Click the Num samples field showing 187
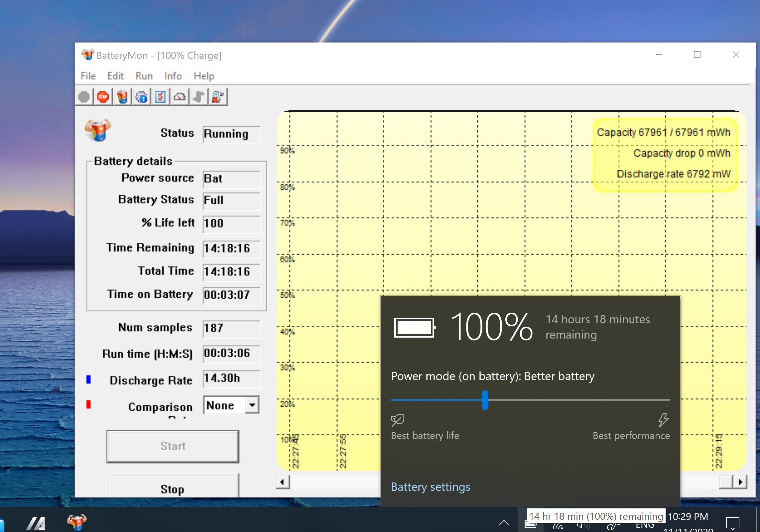Screen dimensions: 760x532 [232, 329]
